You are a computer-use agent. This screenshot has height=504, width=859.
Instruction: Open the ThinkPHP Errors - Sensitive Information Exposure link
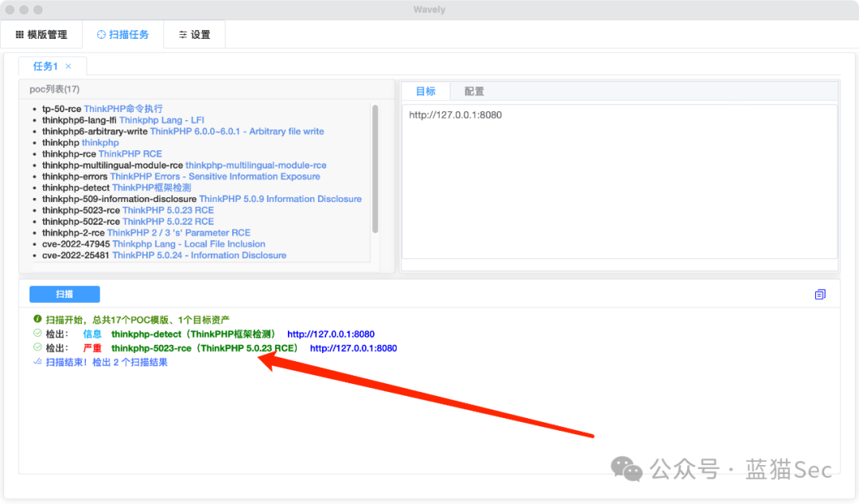click(x=215, y=176)
